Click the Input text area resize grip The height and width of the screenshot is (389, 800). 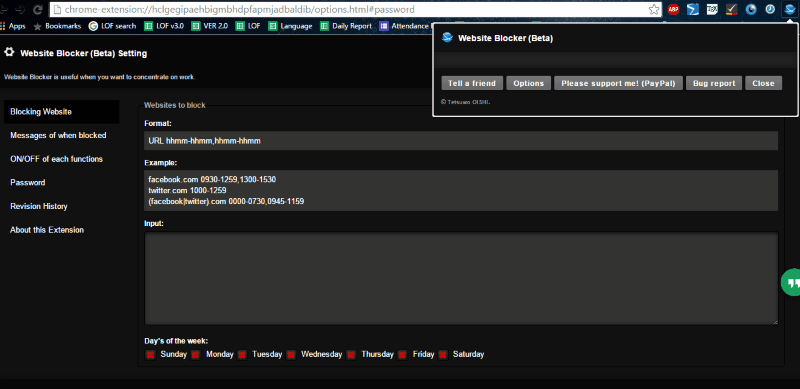coord(775,321)
